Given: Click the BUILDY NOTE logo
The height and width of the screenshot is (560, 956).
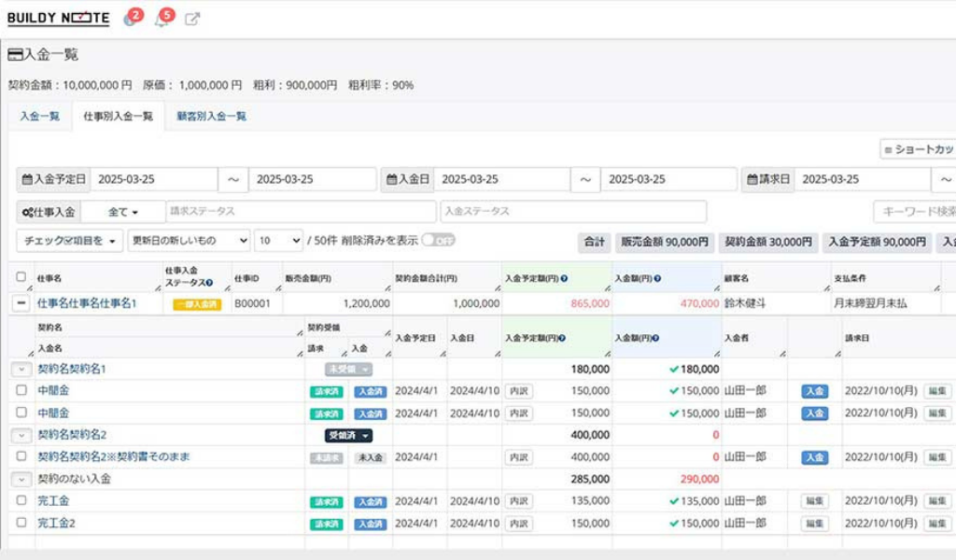Looking at the screenshot, I should click(x=58, y=19).
